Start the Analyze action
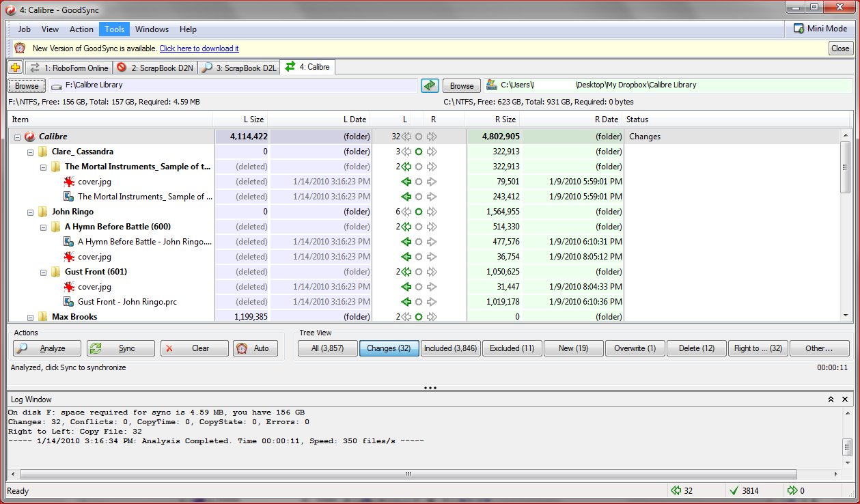 click(46, 348)
